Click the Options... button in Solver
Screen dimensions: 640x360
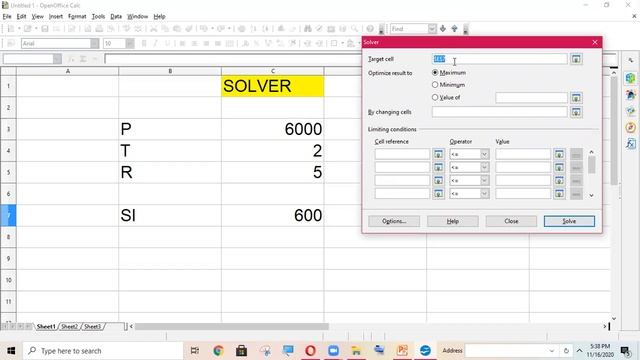point(394,221)
